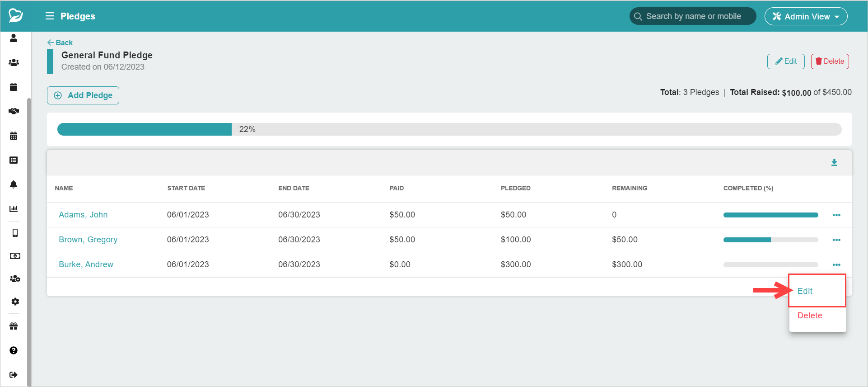Image resolution: width=868 pixels, height=387 pixels.
Task: Click the sidebar vertical scrollbar
Action: pos(29,242)
